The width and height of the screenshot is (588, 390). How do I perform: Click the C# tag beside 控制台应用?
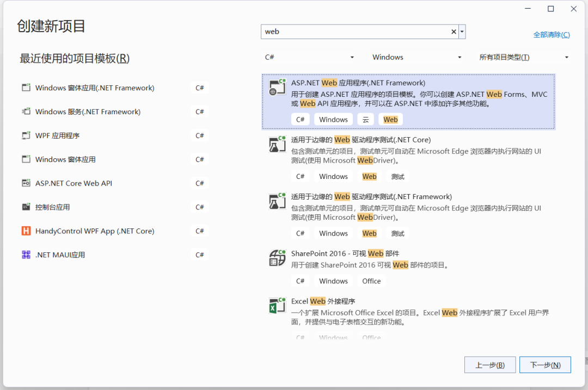pos(199,207)
